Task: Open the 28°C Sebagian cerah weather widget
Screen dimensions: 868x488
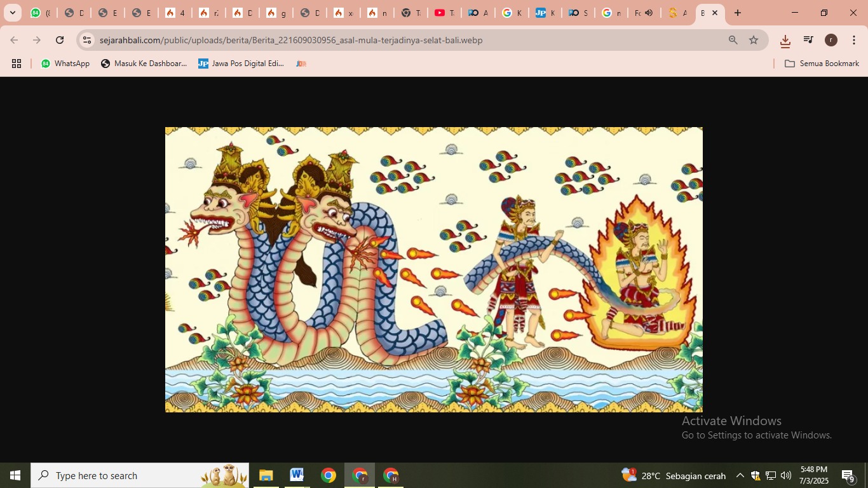Action: tap(674, 475)
